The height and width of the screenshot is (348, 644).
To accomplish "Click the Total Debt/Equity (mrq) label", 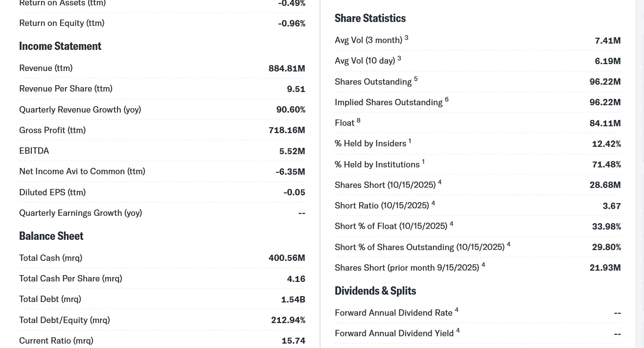I will click(64, 320).
